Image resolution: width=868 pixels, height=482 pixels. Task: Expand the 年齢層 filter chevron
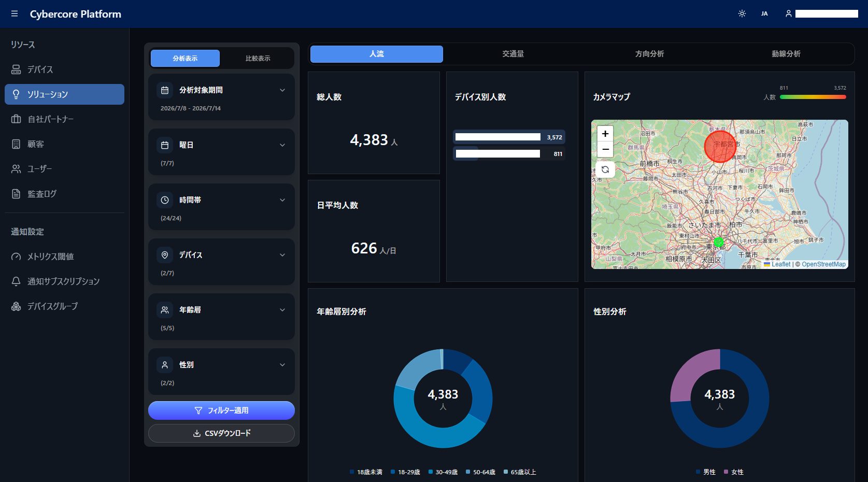[282, 310]
